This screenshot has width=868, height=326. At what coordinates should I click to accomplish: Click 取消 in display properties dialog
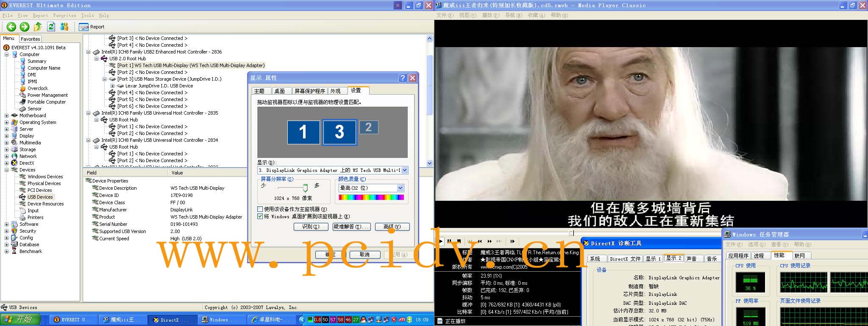click(364, 255)
